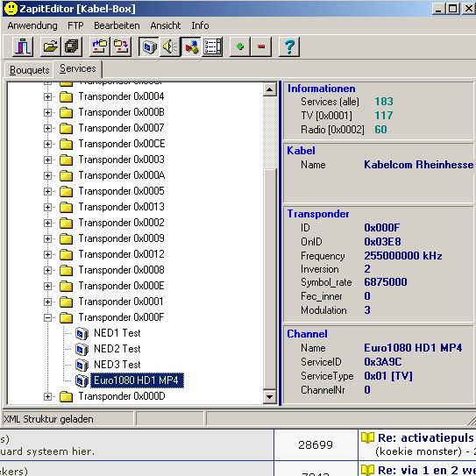Select Transponder 0x0012 in the tree
This screenshot has height=476, width=476.
[x=122, y=254]
